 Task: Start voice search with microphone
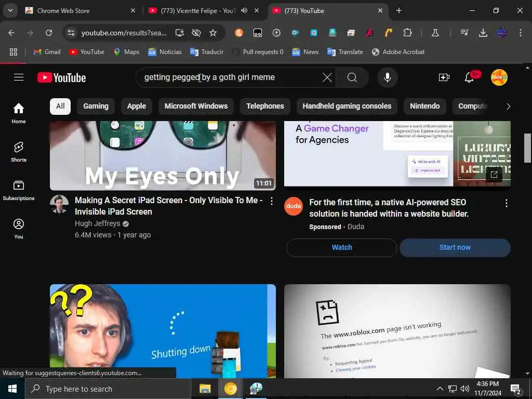(387, 77)
